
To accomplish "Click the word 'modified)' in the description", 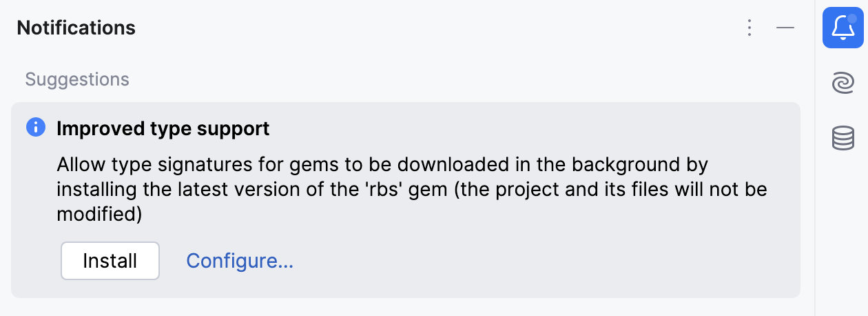I will 99,214.
